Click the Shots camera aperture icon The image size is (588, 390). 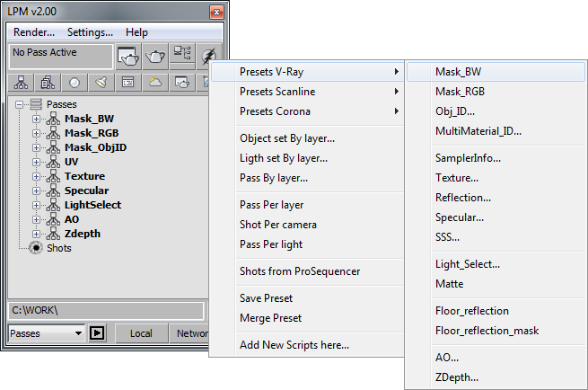click(x=36, y=248)
